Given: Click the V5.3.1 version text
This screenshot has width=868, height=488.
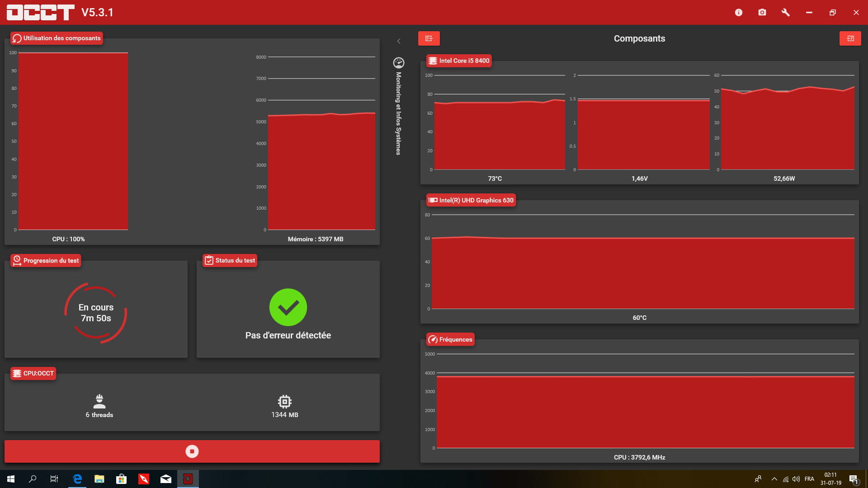Looking at the screenshot, I should point(97,13).
